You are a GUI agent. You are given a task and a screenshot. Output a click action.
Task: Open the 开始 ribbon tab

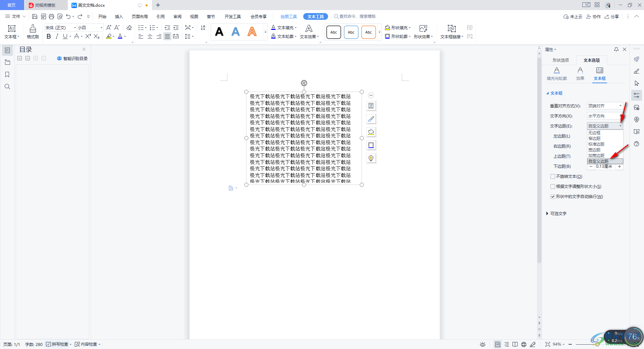point(102,16)
